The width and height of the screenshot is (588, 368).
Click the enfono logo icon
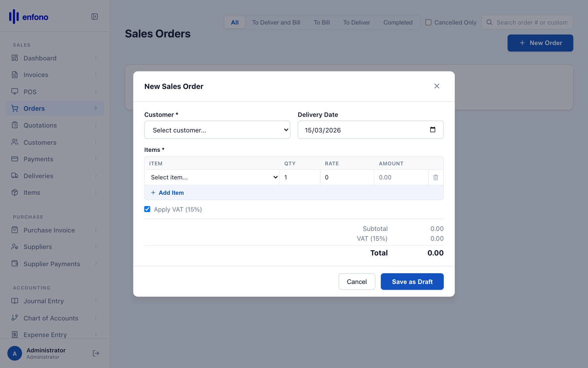pos(14,17)
